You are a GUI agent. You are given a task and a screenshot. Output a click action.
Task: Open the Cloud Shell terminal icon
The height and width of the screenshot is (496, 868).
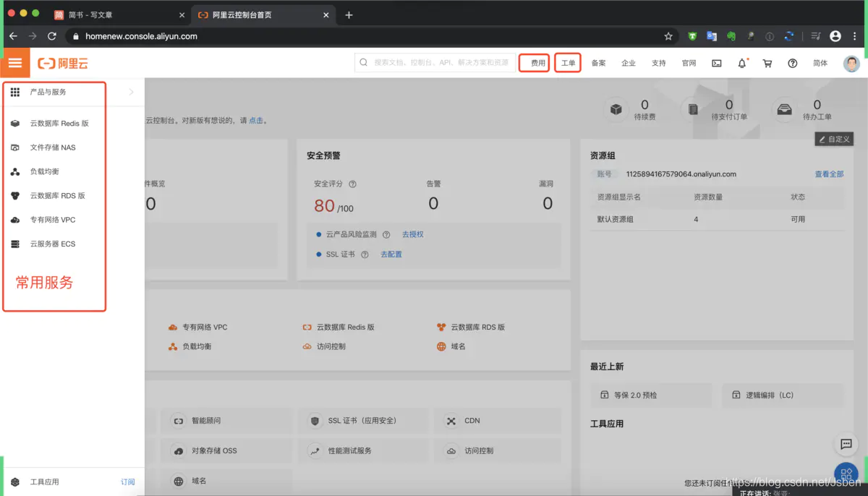tap(716, 64)
